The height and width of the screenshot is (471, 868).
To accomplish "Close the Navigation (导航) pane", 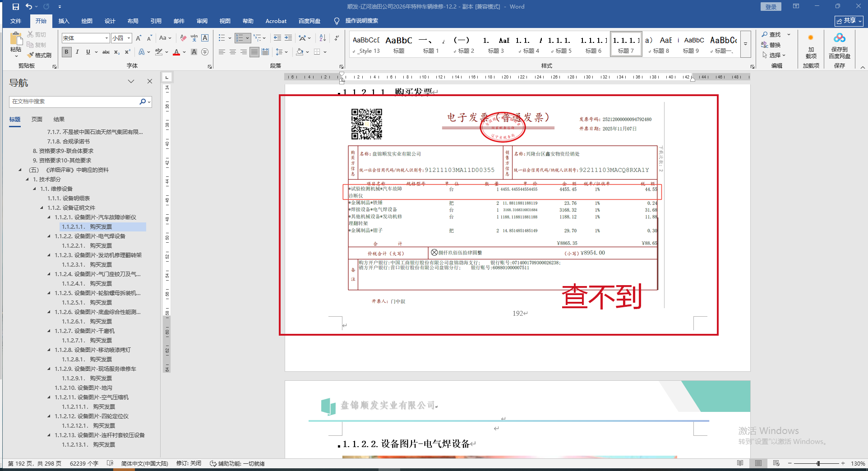I will (x=150, y=81).
